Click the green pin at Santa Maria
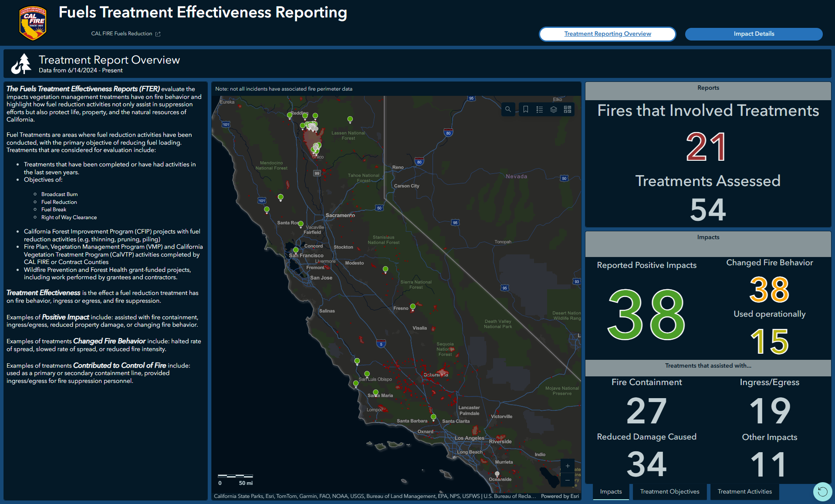 pos(375,393)
